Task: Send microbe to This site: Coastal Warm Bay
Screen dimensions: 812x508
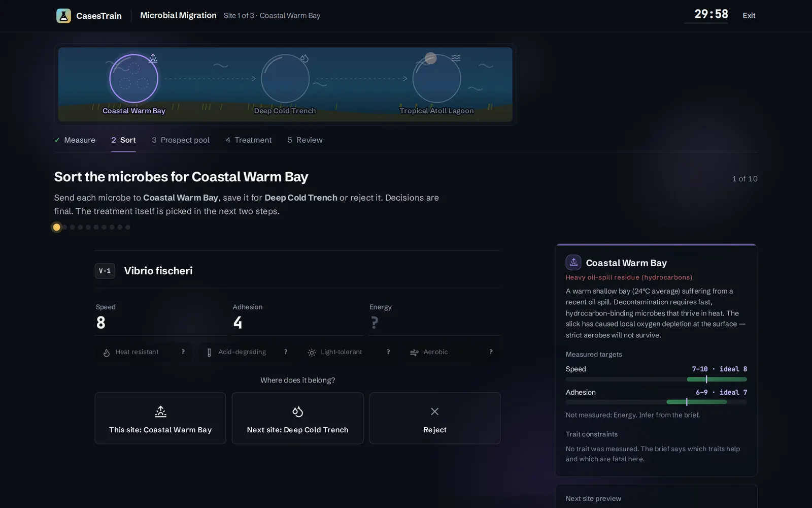Action: [x=160, y=419]
